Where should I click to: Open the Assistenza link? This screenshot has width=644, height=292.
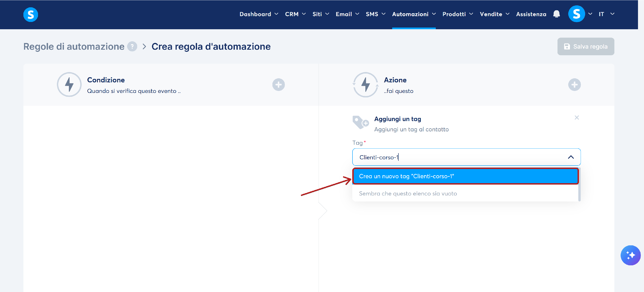(531, 14)
